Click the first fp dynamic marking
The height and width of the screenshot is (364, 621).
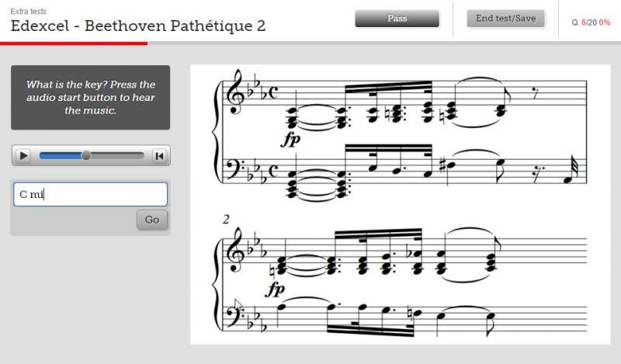tap(290, 140)
